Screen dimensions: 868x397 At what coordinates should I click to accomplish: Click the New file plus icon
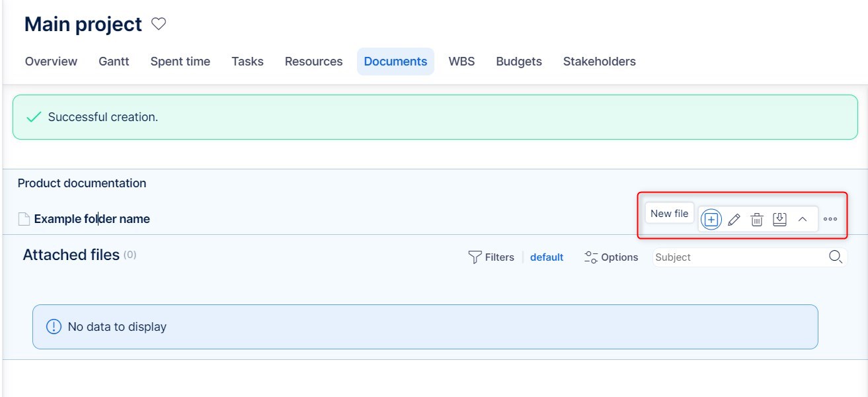pos(711,220)
